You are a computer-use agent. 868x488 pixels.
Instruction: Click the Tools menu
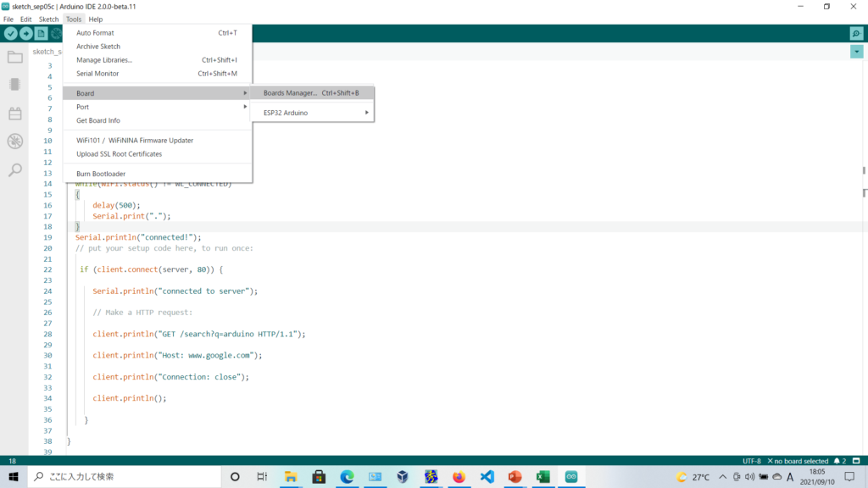pyautogui.click(x=74, y=19)
